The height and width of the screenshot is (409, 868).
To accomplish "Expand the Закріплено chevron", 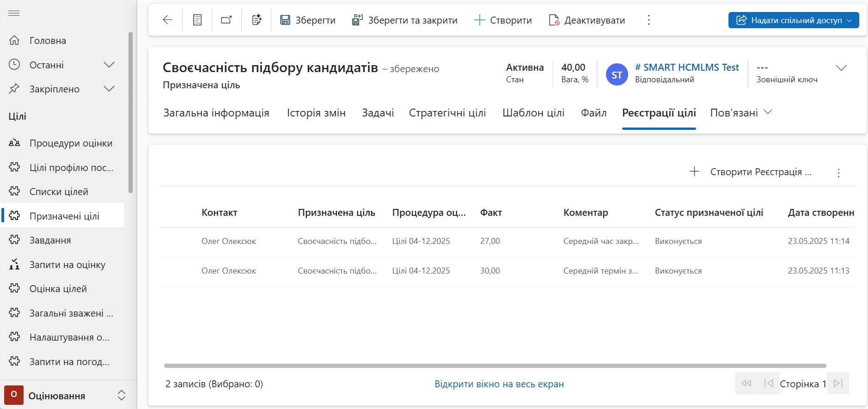I will coord(109,89).
